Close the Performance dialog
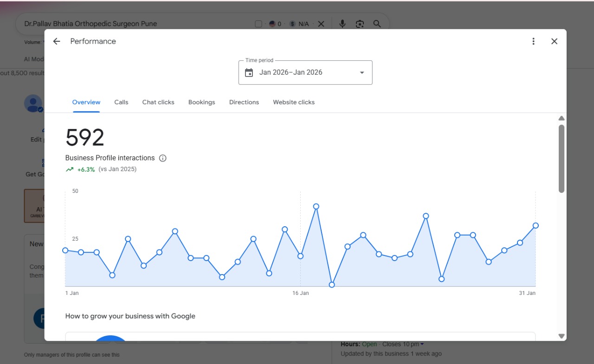 (x=554, y=41)
